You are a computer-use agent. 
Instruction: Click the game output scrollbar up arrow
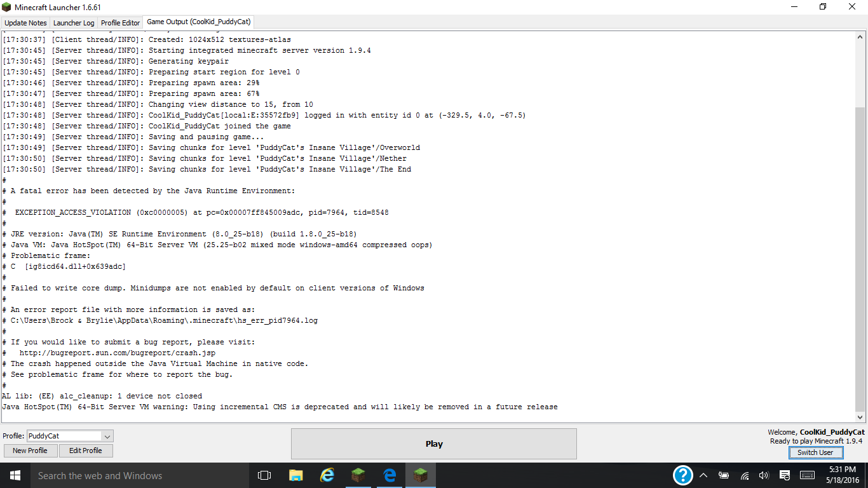[861, 37]
